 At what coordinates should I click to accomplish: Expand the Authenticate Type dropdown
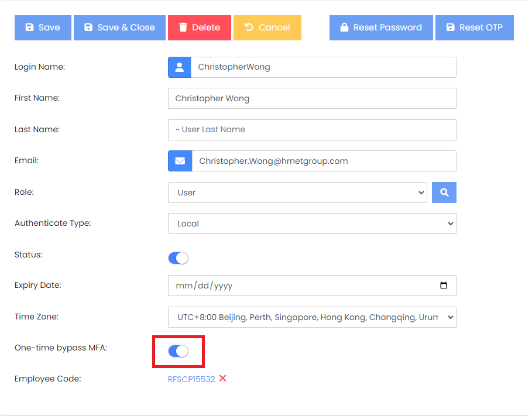[312, 224]
